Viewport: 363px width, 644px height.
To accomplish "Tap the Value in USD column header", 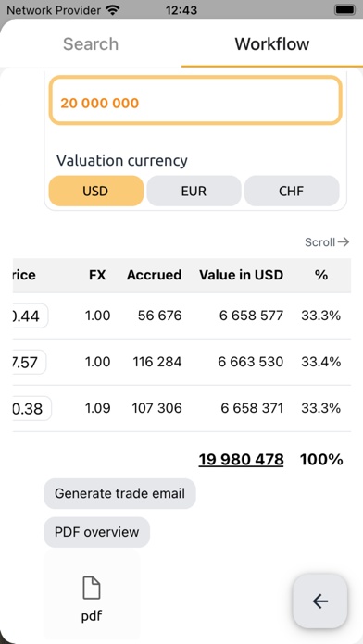I will (x=242, y=275).
